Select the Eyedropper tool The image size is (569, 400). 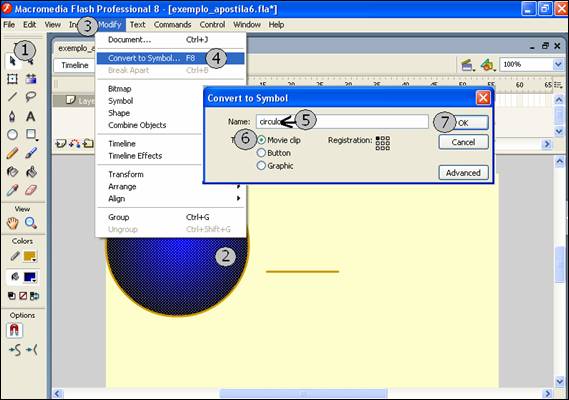(x=12, y=190)
